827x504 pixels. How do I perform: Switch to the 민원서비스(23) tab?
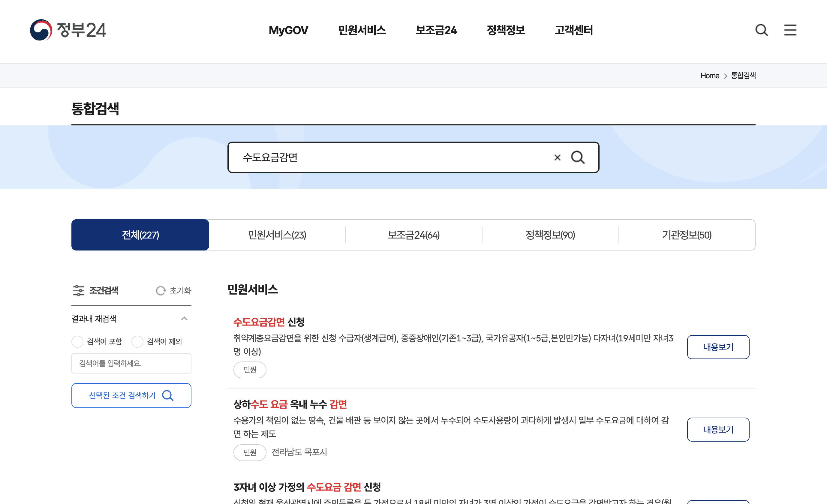277,235
